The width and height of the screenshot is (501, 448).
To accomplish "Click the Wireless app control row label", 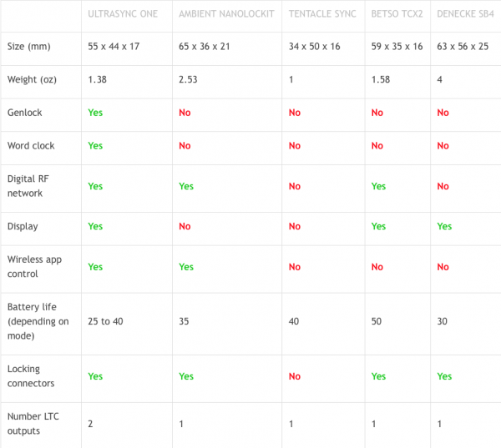I will (34, 267).
